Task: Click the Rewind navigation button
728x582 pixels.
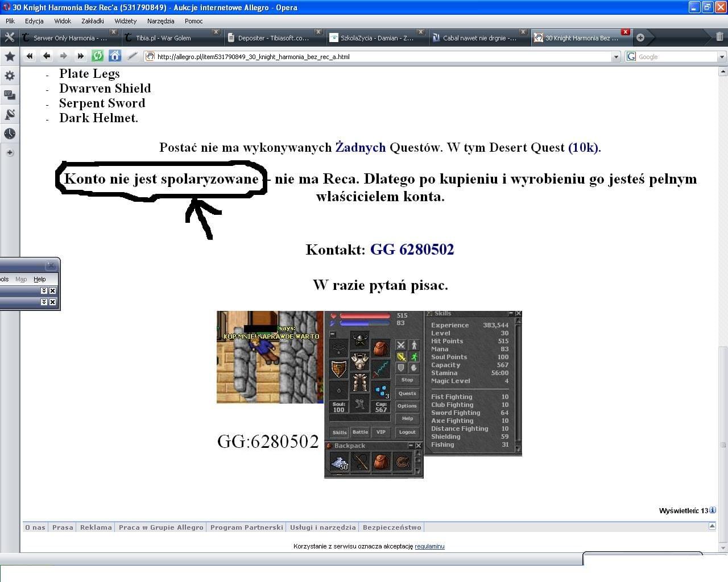Action: (x=30, y=56)
